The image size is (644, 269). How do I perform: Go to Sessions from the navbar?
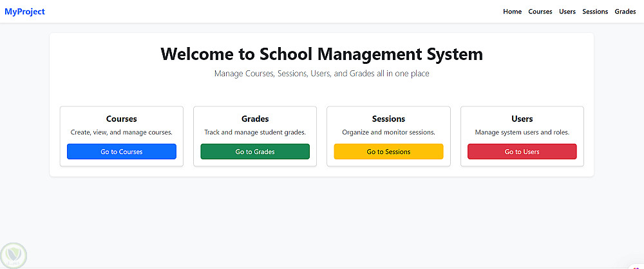(595, 12)
